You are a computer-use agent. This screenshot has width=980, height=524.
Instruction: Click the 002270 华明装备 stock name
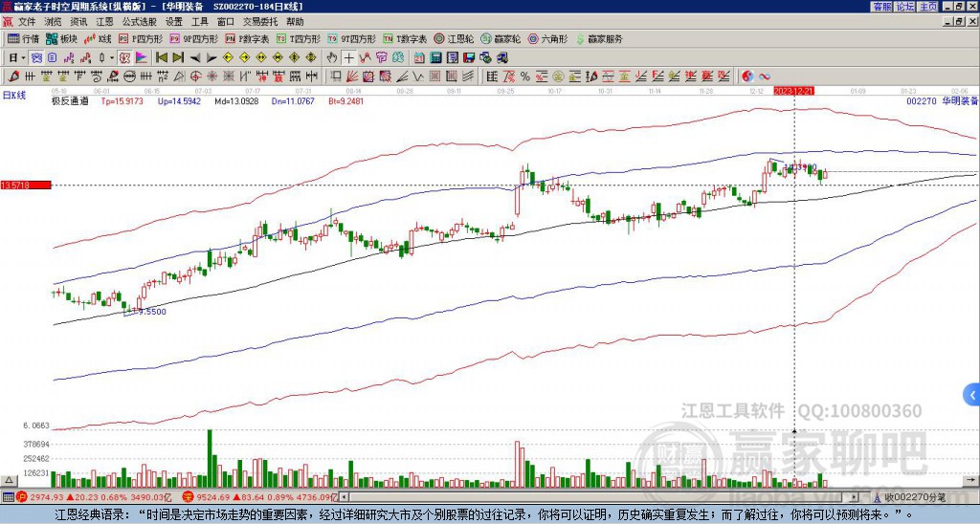[x=942, y=100]
